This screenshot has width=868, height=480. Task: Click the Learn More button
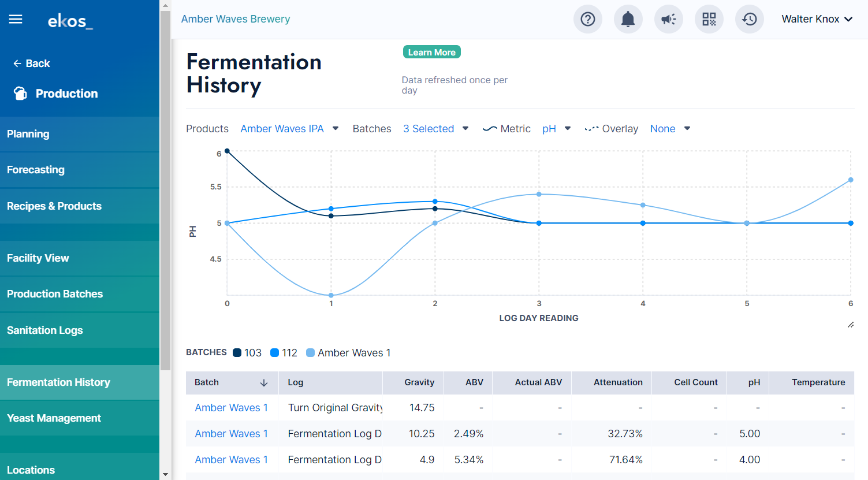pos(432,52)
